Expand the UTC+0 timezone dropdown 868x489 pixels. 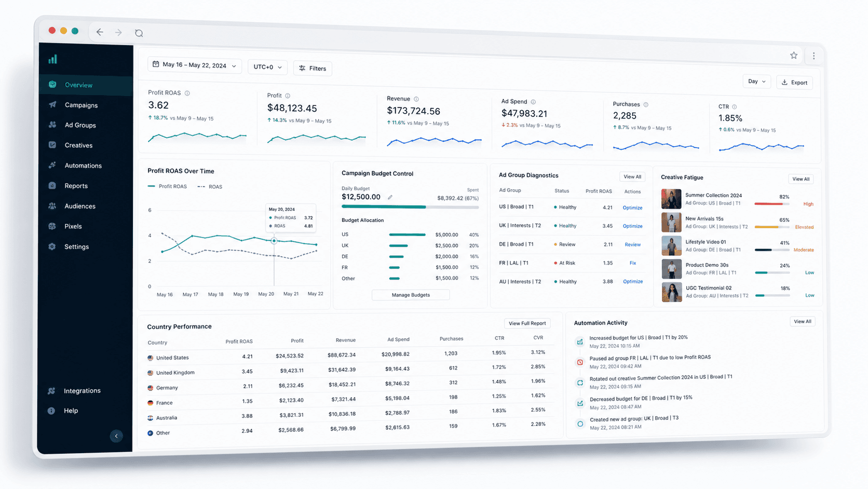coord(267,67)
